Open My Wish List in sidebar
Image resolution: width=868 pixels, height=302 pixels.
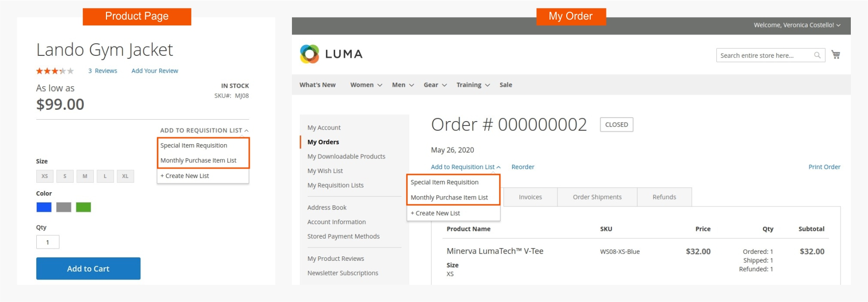pyautogui.click(x=325, y=171)
